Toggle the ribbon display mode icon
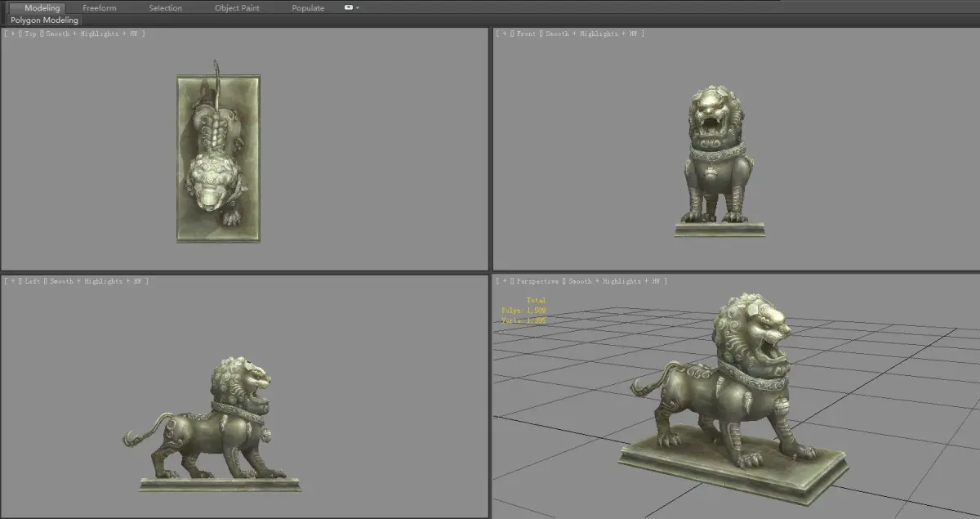Image resolution: width=980 pixels, height=519 pixels. pos(349,7)
